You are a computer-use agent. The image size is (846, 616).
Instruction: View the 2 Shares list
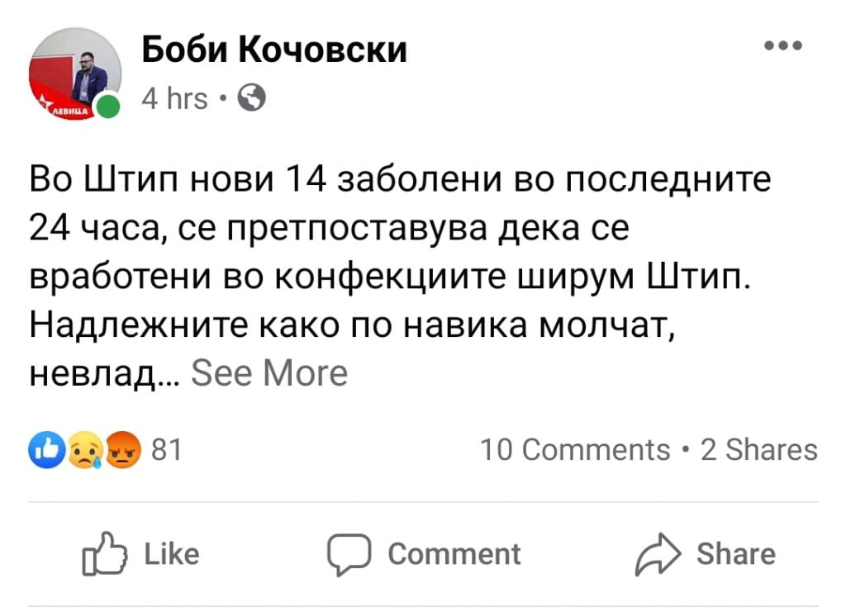[758, 450]
